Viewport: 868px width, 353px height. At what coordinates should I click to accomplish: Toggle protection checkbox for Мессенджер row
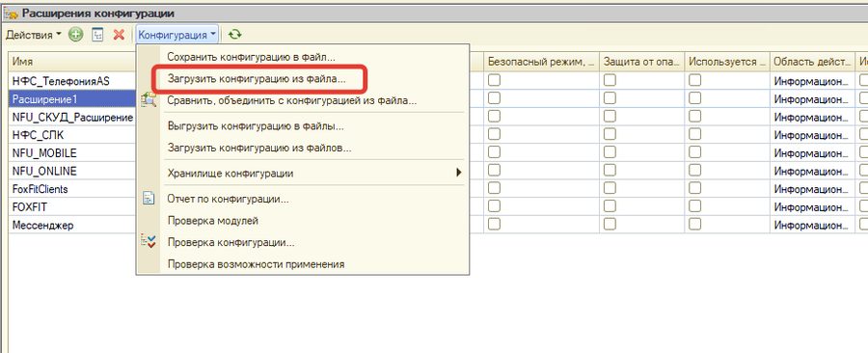(x=610, y=224)
